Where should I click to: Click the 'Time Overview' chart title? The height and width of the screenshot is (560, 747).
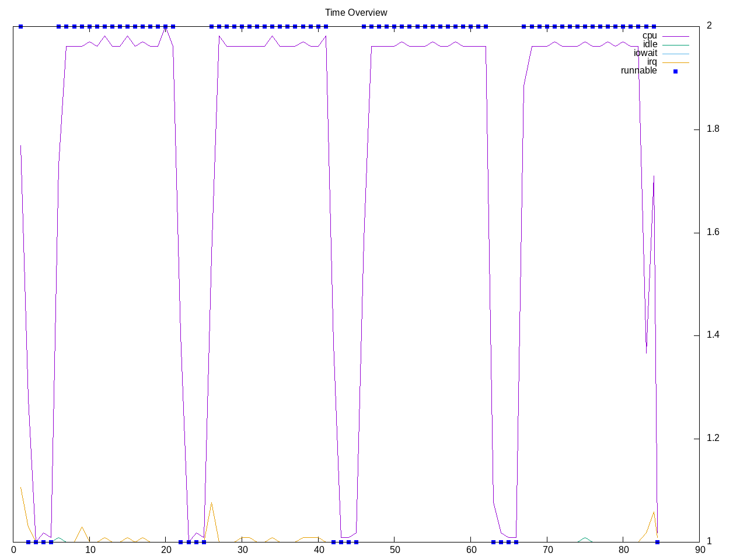(x=356, y=12)
